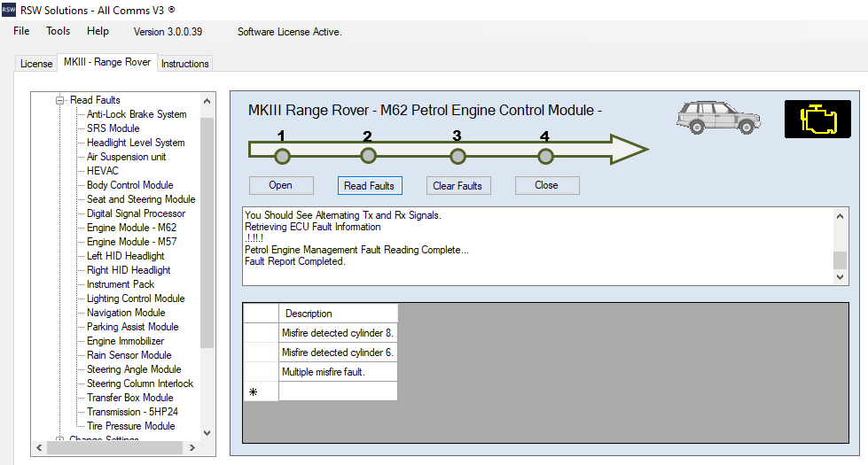Select SRS Module in tree
The height and width of the screenshot is (465, 868).
113,128
